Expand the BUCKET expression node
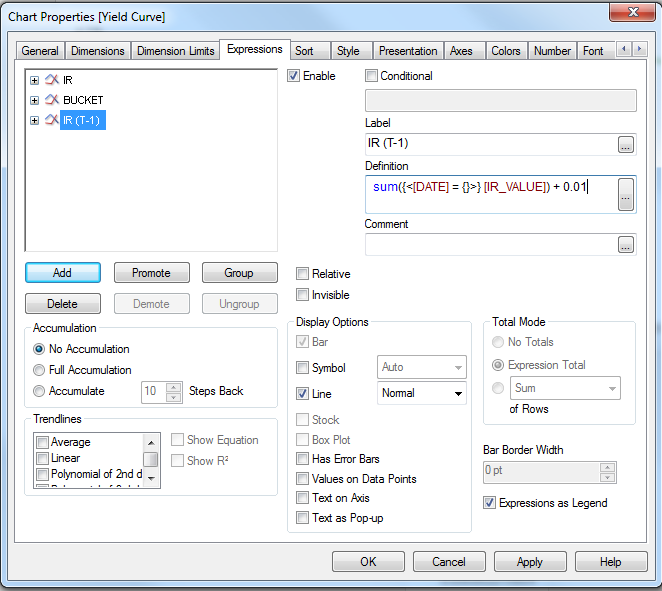662x591 pixels. (35, 100)
